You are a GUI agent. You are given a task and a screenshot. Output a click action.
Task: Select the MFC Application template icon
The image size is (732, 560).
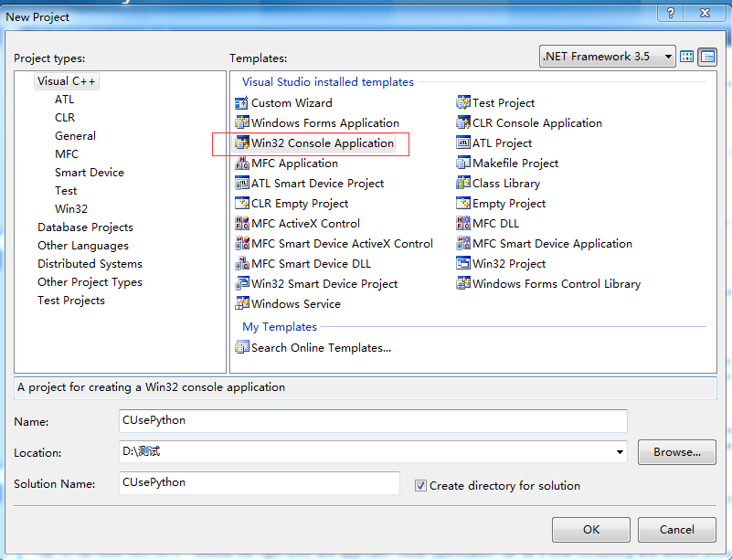click(241, 163)
